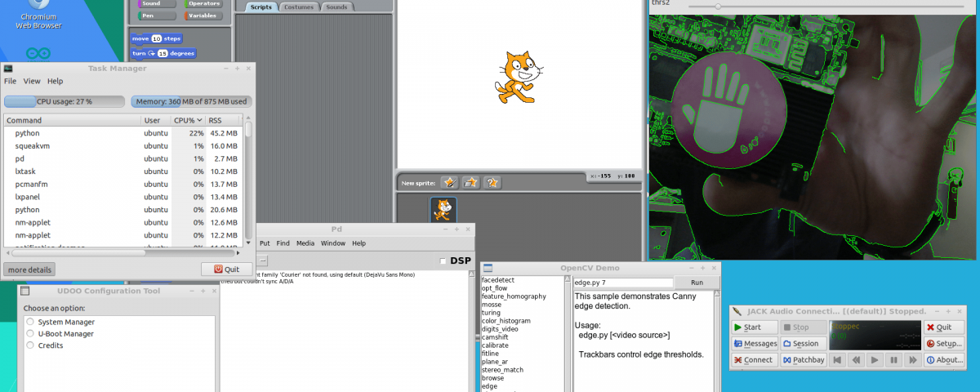Start the JACK audio server

point(755,327)
